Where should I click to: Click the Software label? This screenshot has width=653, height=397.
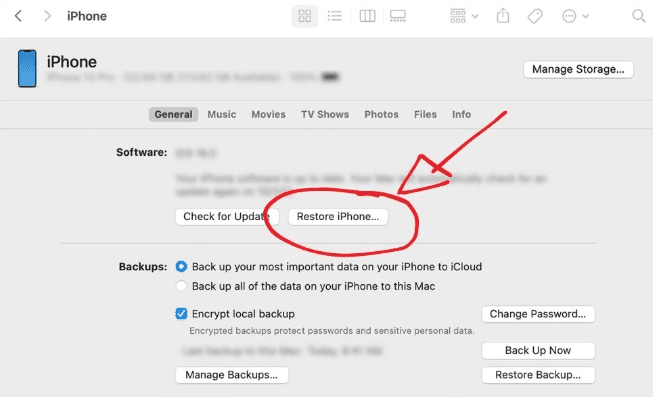click(142, 152)
